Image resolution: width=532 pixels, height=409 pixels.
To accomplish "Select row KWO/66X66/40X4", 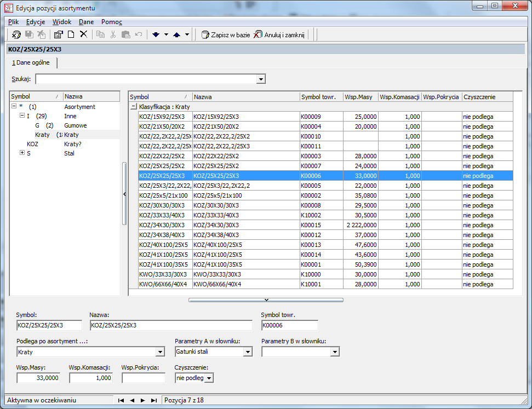I will click(x=325, y=284).
